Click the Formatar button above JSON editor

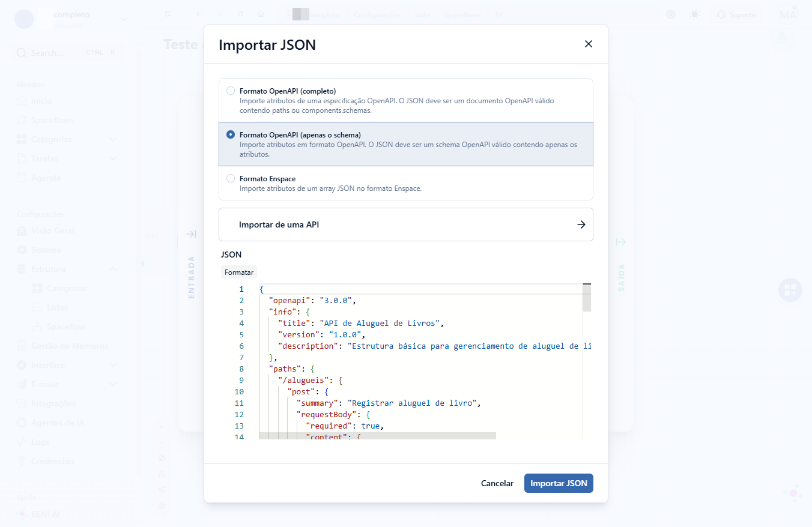click(239, 272)
